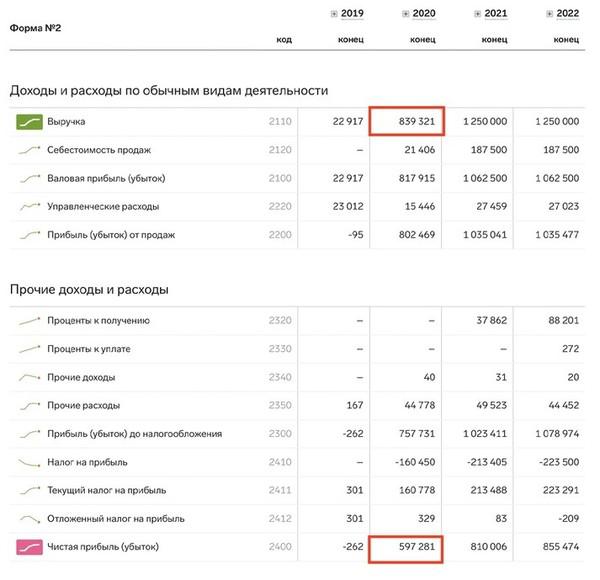Click the 2021 net profit value 810 006
Image resolution: width=600 pixels, height=580 pixels.
pos(489,547)
